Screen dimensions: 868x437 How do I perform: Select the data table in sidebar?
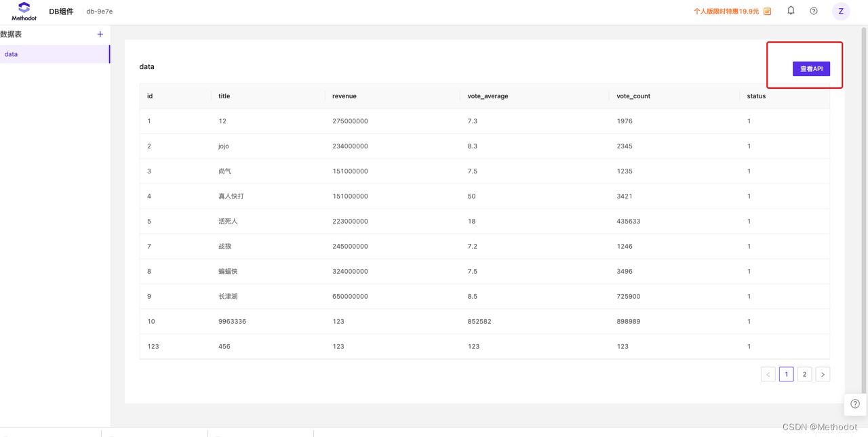[54, 54]
